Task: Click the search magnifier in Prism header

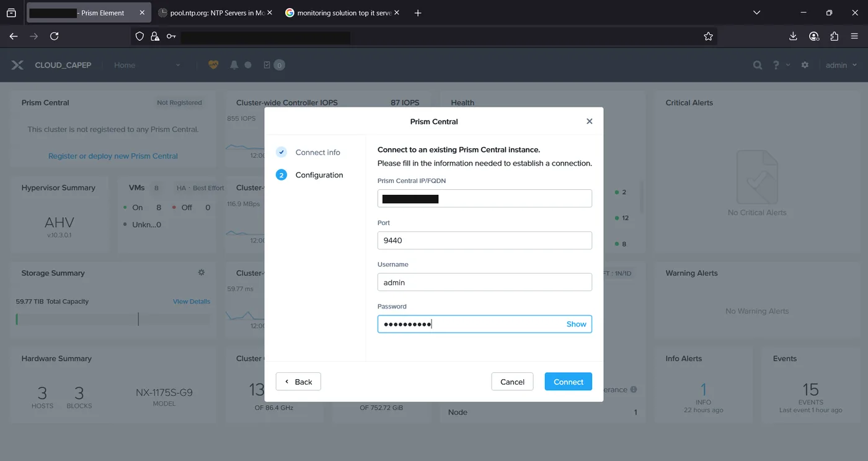Action: click(x=758, y=65)
